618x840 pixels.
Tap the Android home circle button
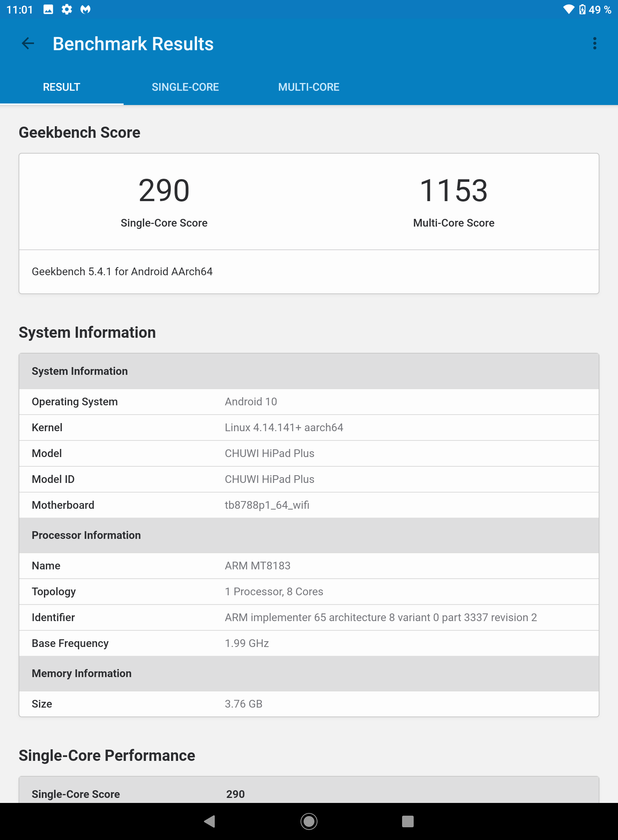(309, 821)
